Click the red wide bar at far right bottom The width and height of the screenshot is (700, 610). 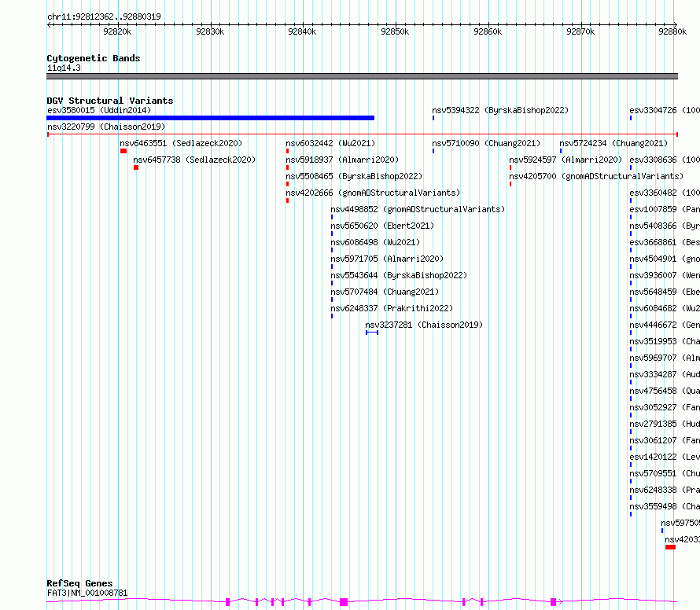670,548
